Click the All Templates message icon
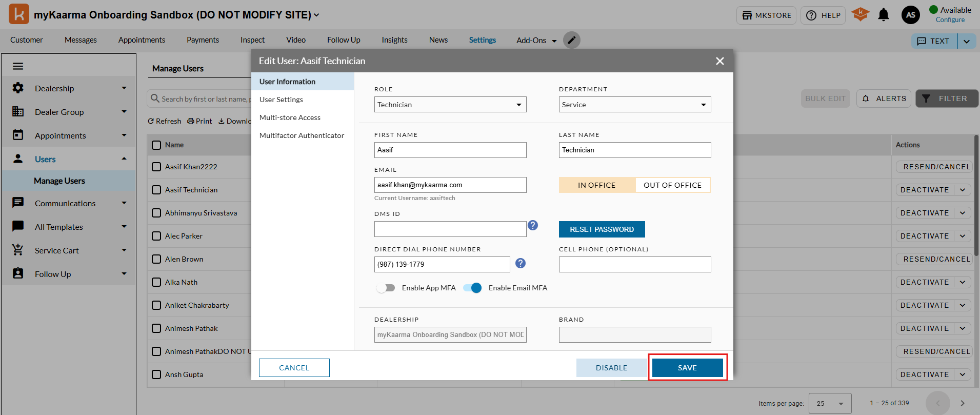 18,226
